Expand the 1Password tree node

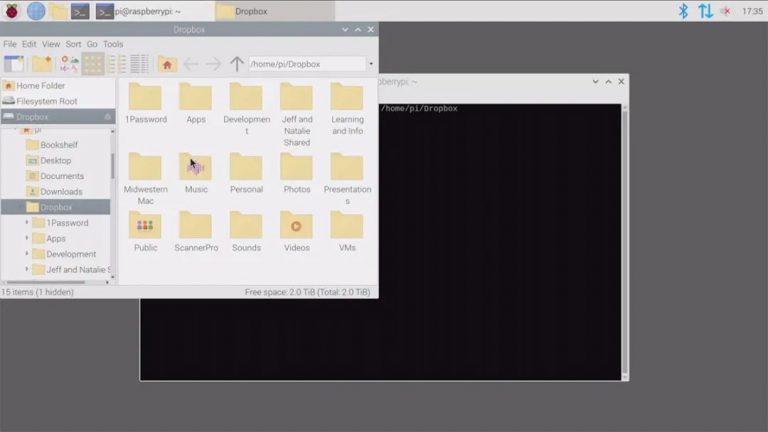click(x=27, y=223)
